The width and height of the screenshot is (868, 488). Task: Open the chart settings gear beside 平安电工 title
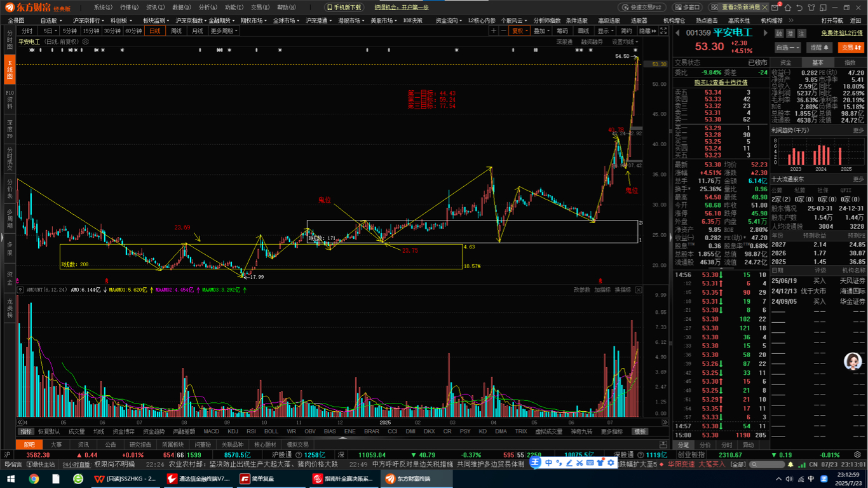[86, 42]
